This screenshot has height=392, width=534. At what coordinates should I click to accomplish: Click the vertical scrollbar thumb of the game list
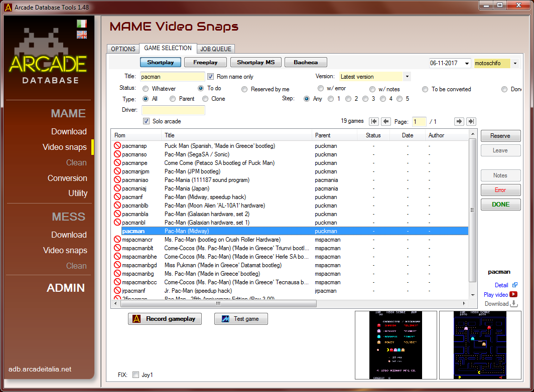pyautogui.click(x=472, y=211)
